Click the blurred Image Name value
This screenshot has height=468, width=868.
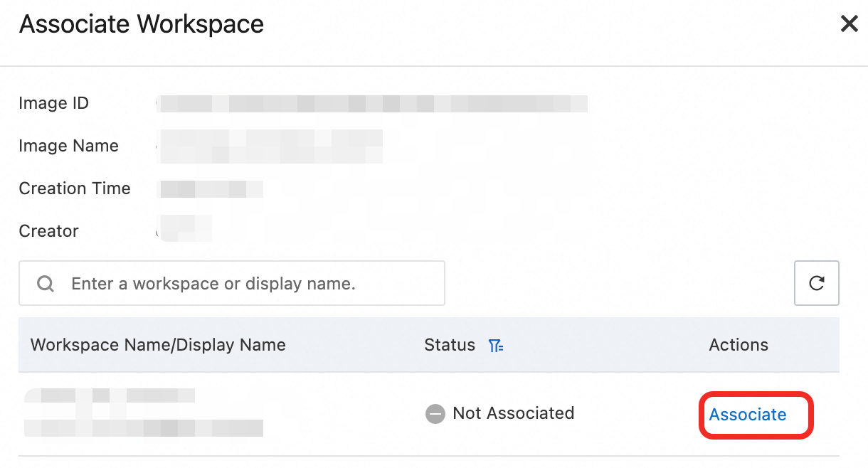point(270,147)
